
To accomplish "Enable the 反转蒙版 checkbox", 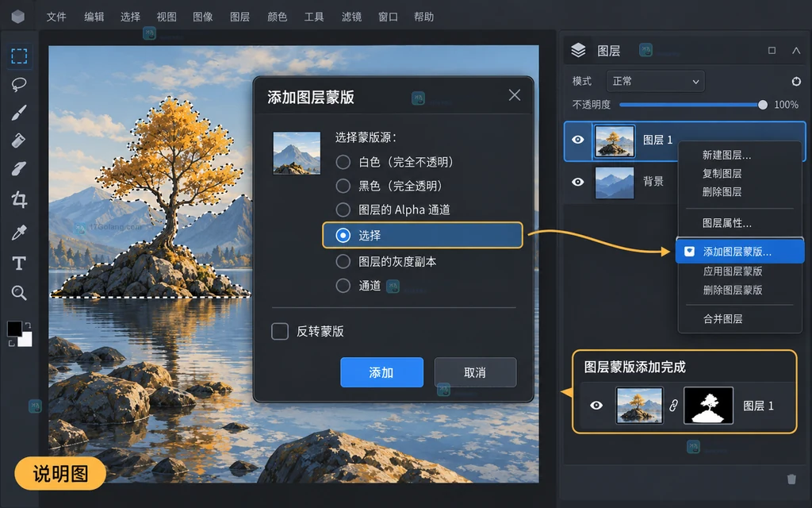I will pyautogui.click(x=280, y=331).
